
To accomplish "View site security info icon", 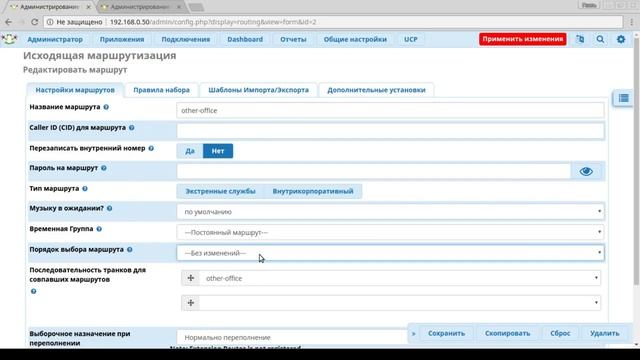I will tap(50, 22).
